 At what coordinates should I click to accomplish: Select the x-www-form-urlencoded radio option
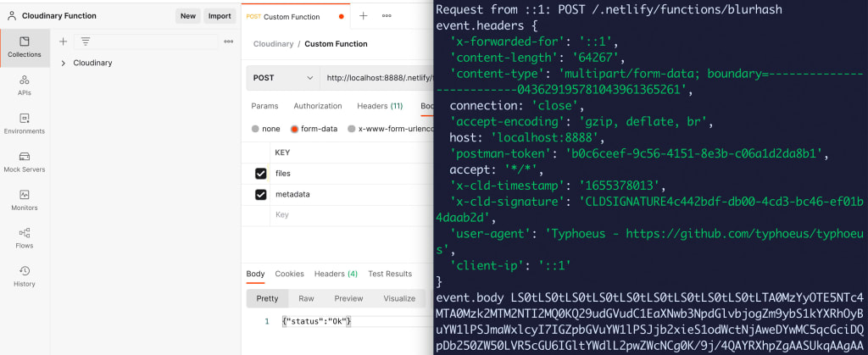[x=352, y=129]
